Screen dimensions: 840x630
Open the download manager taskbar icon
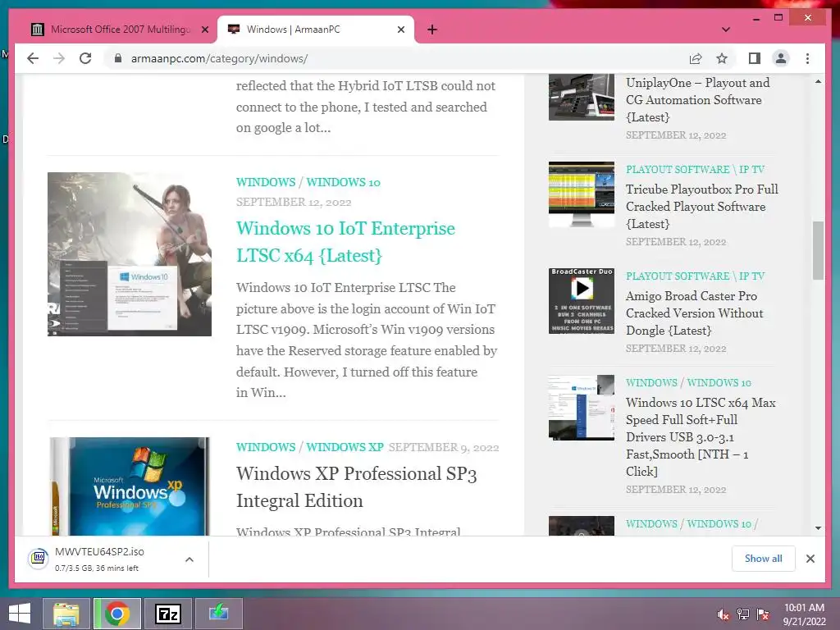click(x=218, y=614)
